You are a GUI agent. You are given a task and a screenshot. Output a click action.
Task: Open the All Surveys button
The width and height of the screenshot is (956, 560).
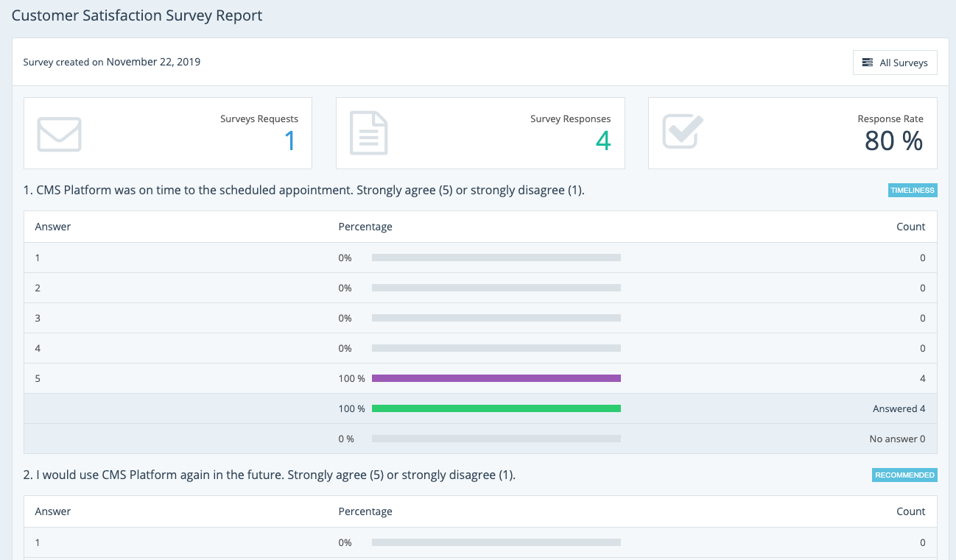click(895, 63)
